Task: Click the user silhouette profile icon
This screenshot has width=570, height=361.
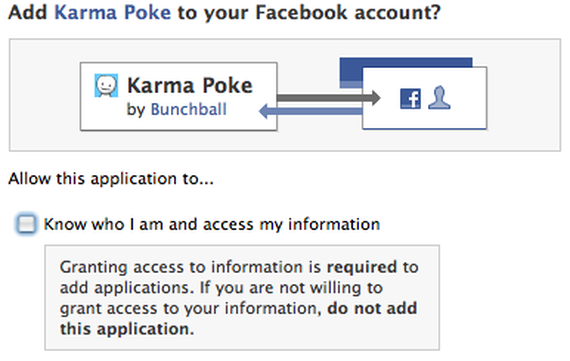Action: pyautogui.click(x=439, y=97)
